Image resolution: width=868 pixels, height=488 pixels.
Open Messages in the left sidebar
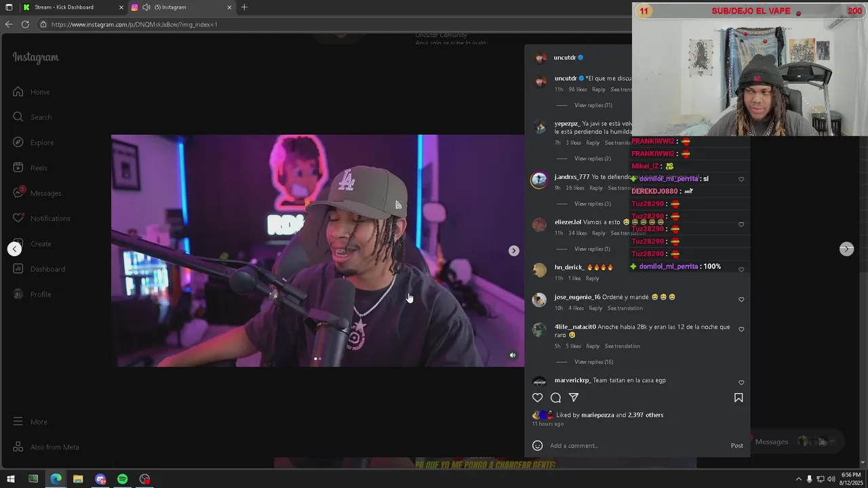(x=37, y=193)
